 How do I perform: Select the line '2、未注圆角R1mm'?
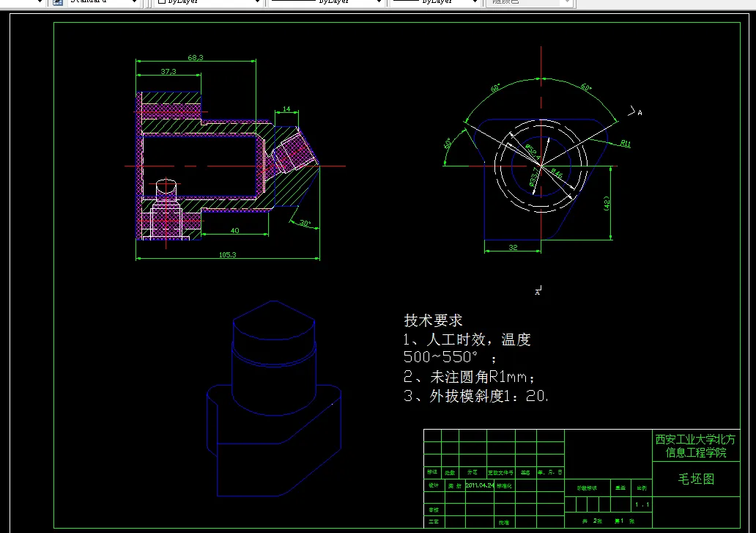(x=469, y=377)
